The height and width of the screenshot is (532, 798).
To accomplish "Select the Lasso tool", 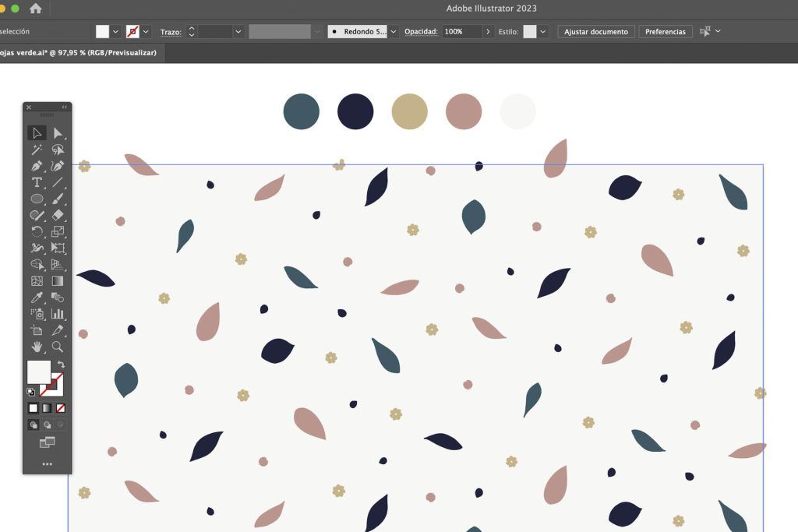I will pyautogui.click(x=58, y=150).
